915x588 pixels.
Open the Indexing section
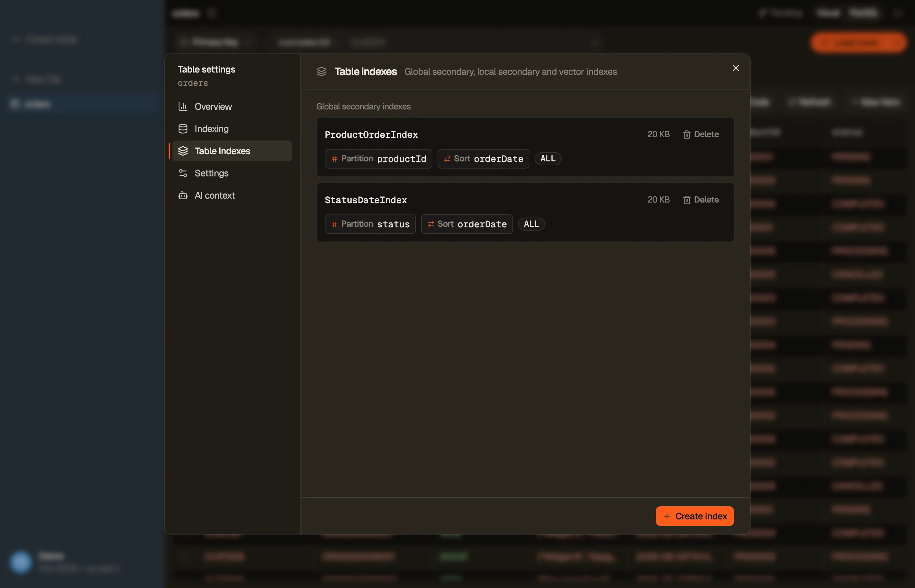click(x=232, y=129)
